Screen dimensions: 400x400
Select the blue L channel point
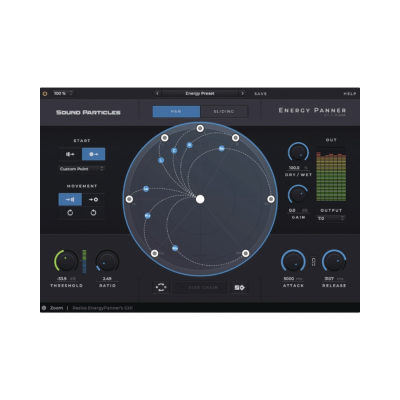pos(161,160)
